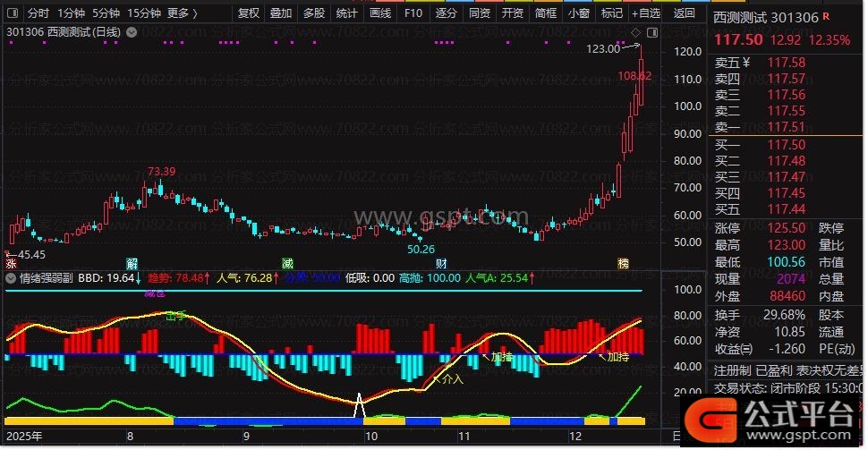The width and height of the screenshot is (868, 450).
Task: Click the orange 榜 marker icon
Action: click(623, 264)
